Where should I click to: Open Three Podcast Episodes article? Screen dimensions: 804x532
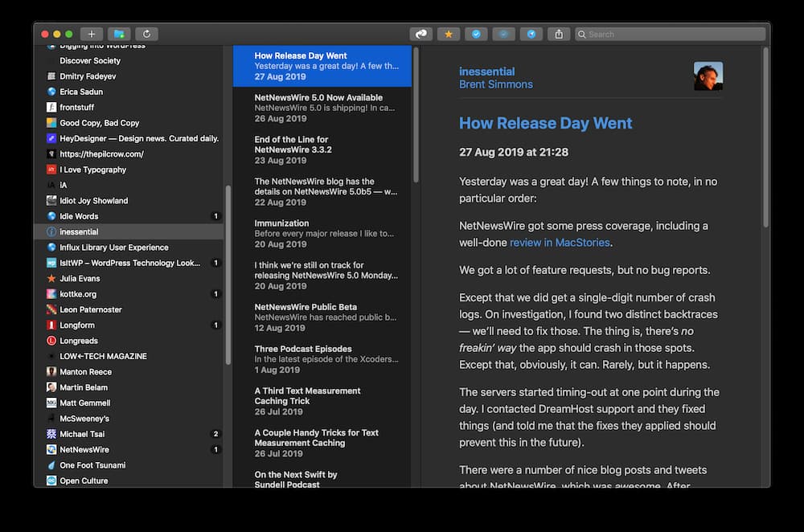tap(322, 359)
